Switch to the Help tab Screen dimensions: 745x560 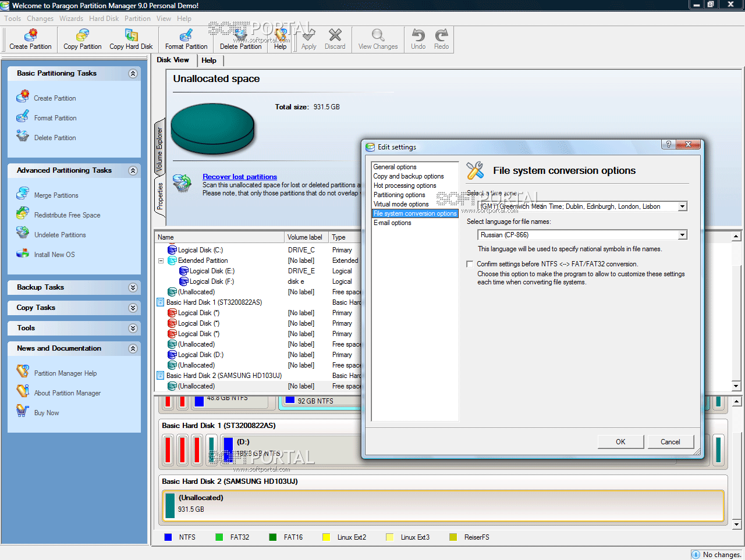point(209,60)
